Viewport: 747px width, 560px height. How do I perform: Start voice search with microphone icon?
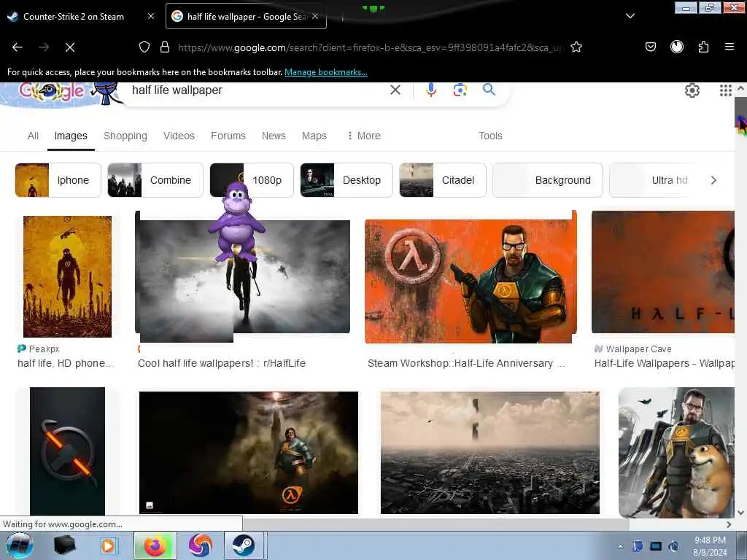(430, 90)
